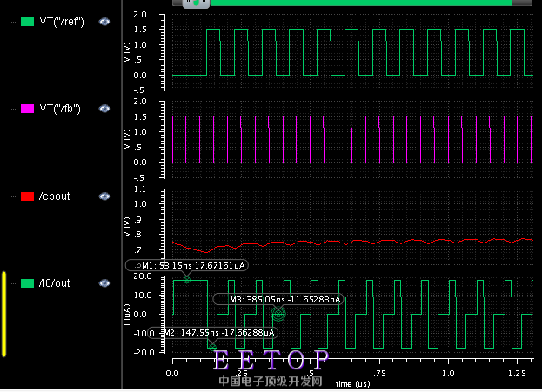542x392 pixels.
Task: Click the 1.1 label on the /cpout voltage axis
Action: (140, 189)
